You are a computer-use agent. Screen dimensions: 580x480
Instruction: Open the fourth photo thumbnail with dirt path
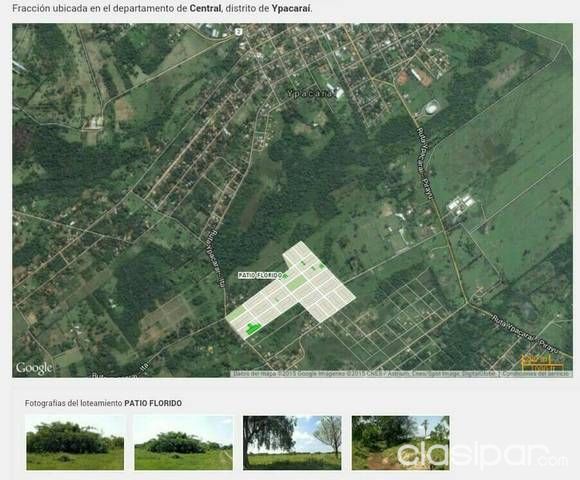point(401,443)
